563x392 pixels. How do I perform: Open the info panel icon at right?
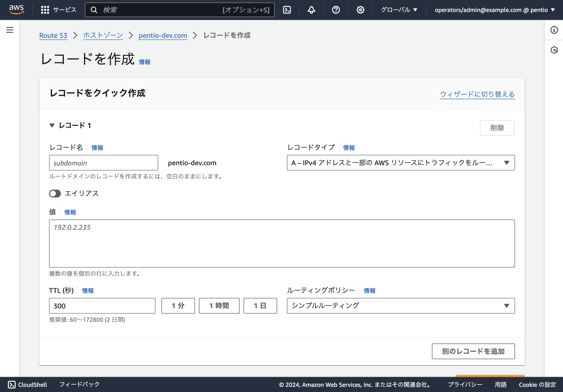[554, 30]
